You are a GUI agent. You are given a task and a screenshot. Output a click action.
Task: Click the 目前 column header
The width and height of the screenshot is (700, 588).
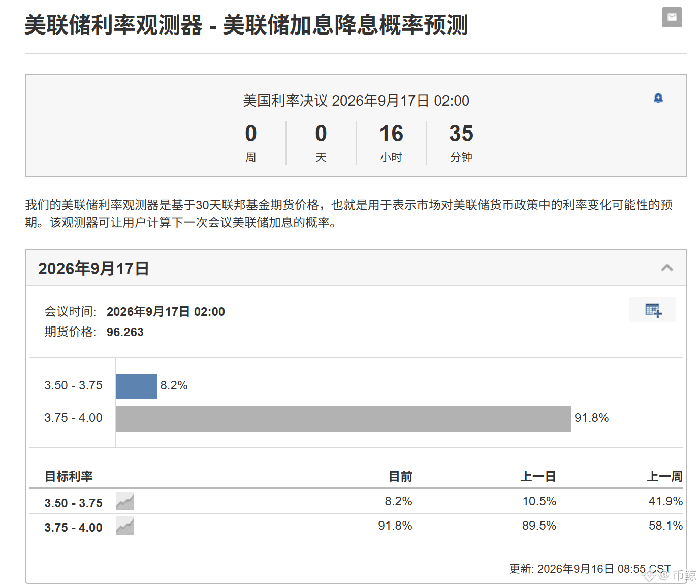coord(400,476)
